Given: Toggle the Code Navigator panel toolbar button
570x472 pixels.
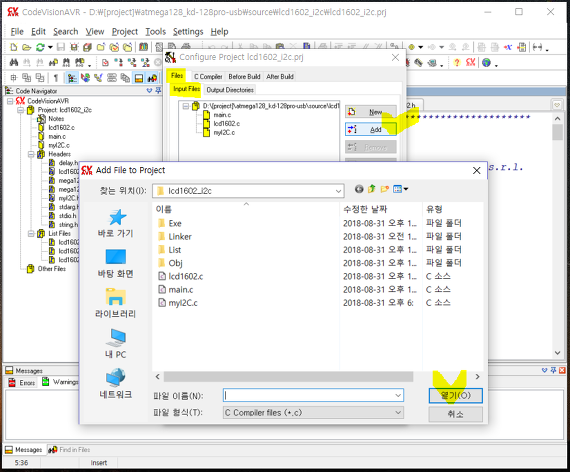Looking at the screenshot, I should point(72,78).
